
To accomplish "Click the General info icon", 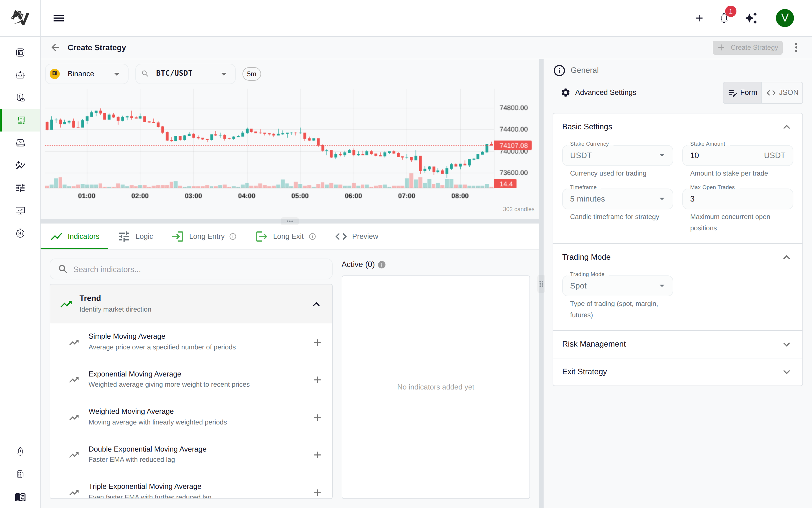I will (x=559, y=70).
